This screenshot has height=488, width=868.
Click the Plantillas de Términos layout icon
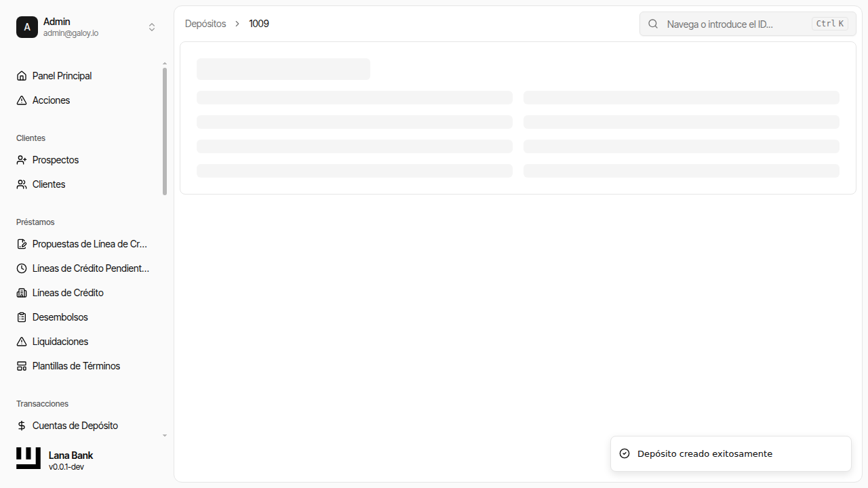click(x=22, y=366)
